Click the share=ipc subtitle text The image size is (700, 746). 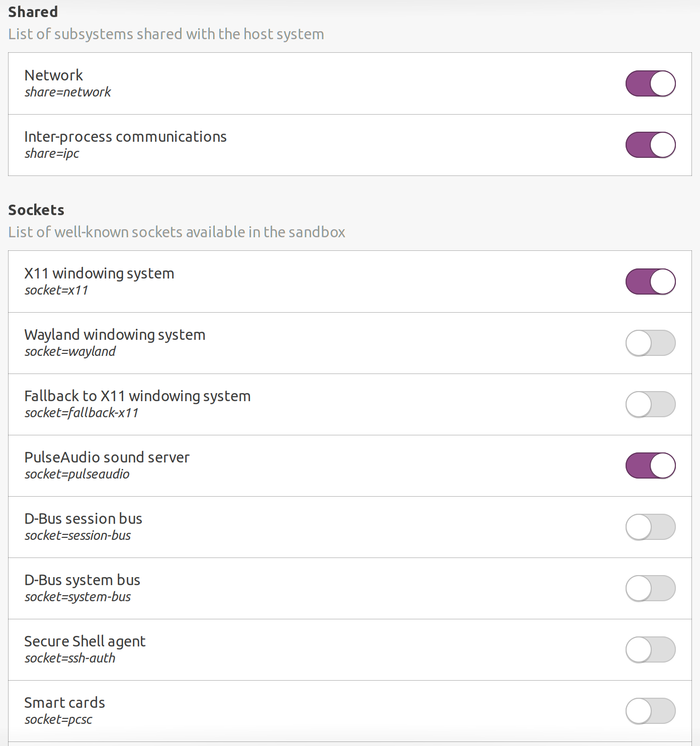pos(52,153)
